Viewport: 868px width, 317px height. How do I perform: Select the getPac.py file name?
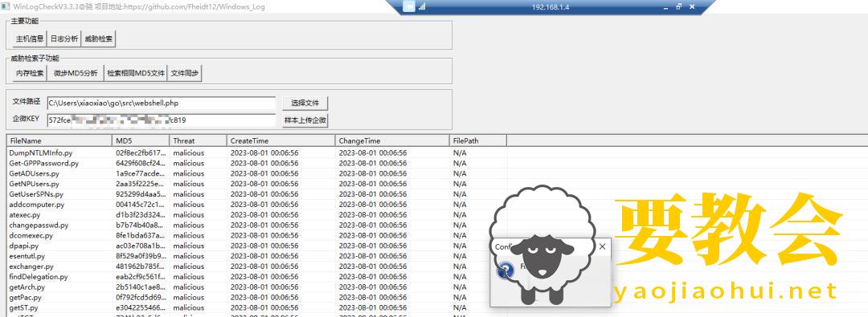point(26,297)
